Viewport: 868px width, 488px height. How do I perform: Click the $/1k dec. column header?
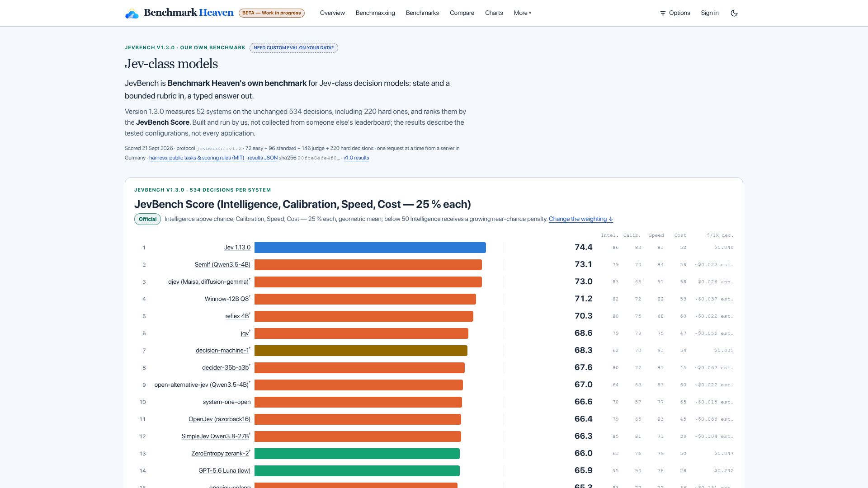coord(720,235)
